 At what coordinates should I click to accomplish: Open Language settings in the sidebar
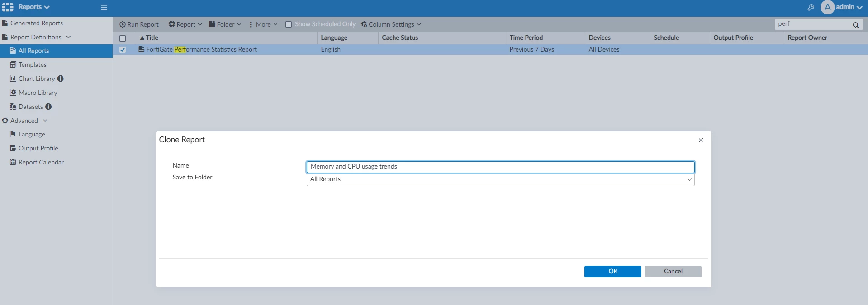[x=32, y=134]
